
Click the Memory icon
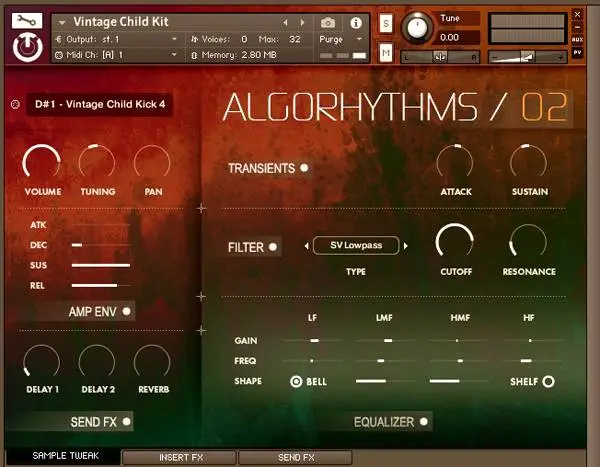pyautogui.click(x=194, y=56)
